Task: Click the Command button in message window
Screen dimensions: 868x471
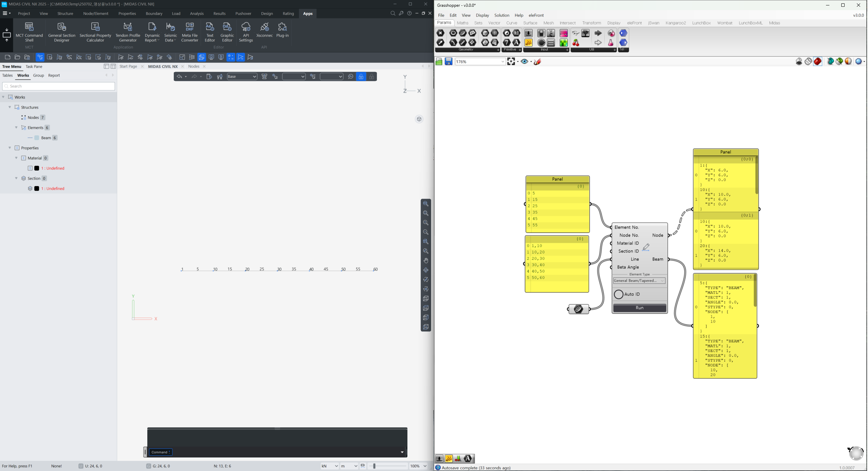Action: click(161, 452)
